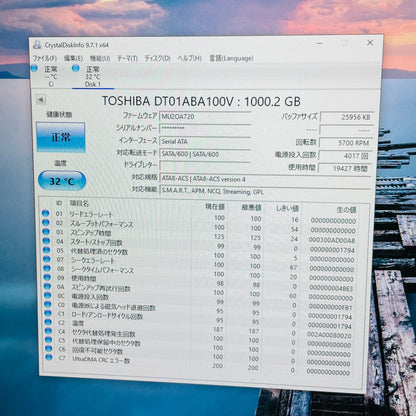This screenshot has height=416, width=416.
Task: Open the 機能(U) menu
Action: pos(100,58)
